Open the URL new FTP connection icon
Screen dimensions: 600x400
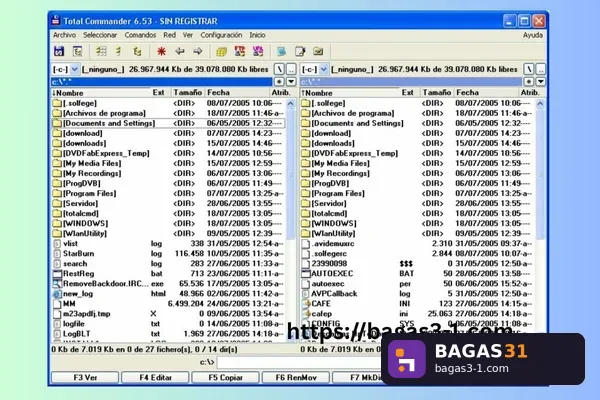[258, 51]
